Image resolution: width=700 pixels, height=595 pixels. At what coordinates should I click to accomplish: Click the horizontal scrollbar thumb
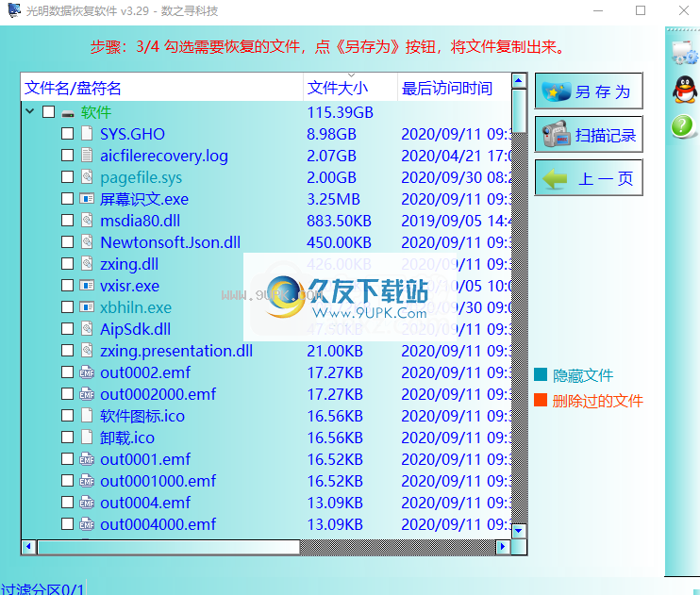169,547
